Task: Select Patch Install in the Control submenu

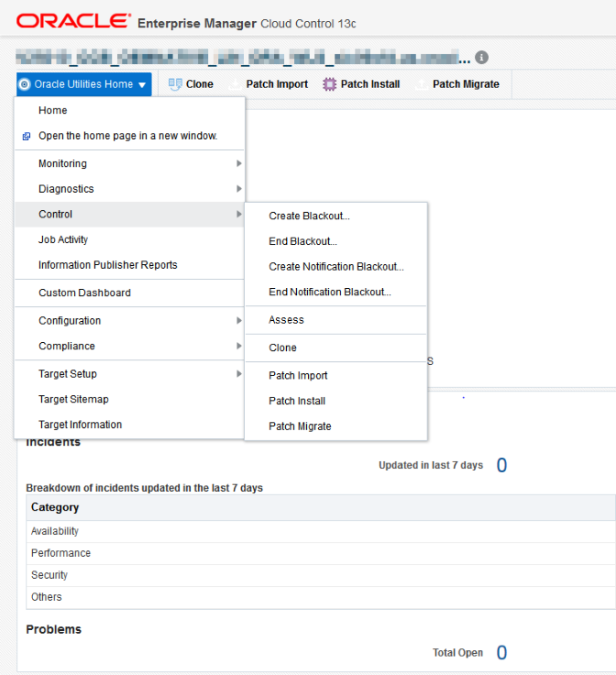Action: (336, 401)
